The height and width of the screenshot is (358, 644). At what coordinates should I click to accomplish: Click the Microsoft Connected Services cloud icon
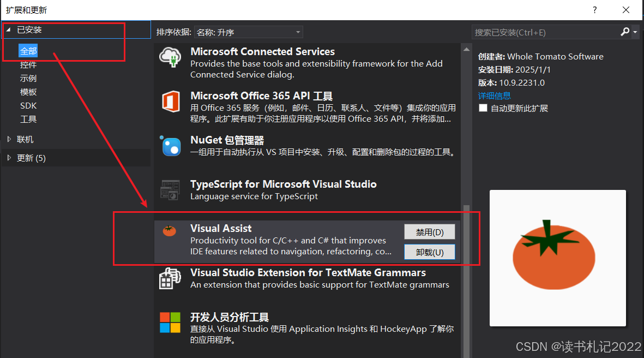[x=170, y=57]
